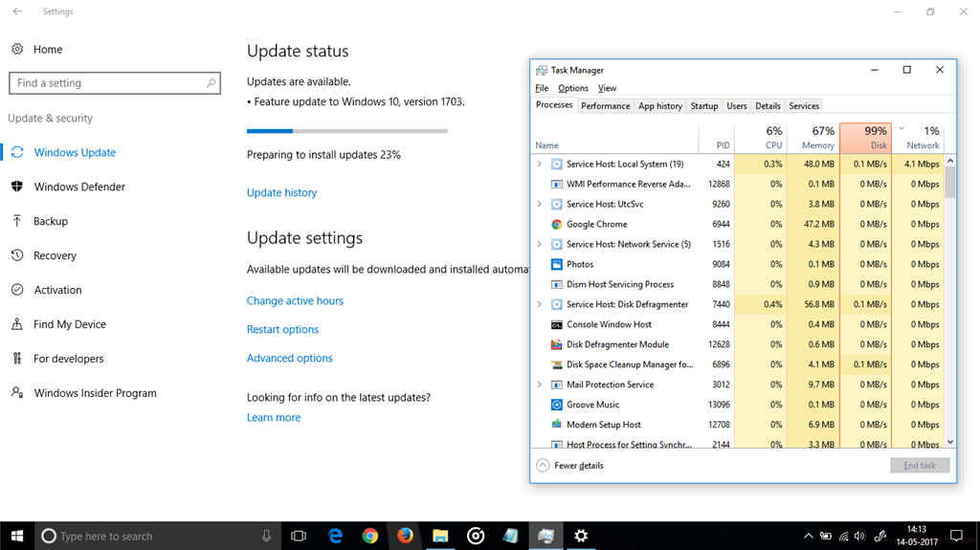Open the Action Center notification icon
This screenshot has height=550, width=980.
click(x=956, y=536)
